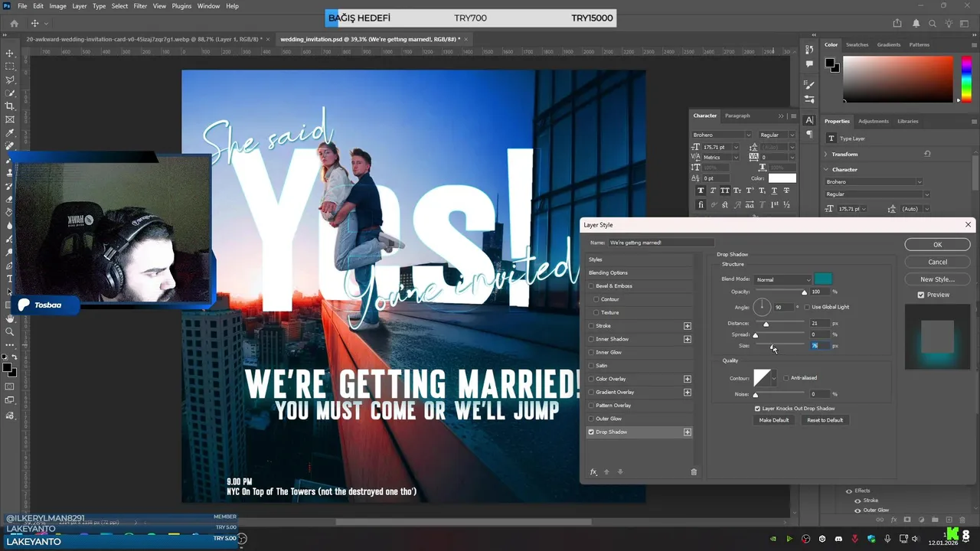
Task: Select the Rectangular Marquee tool
Action: (10, 67)
